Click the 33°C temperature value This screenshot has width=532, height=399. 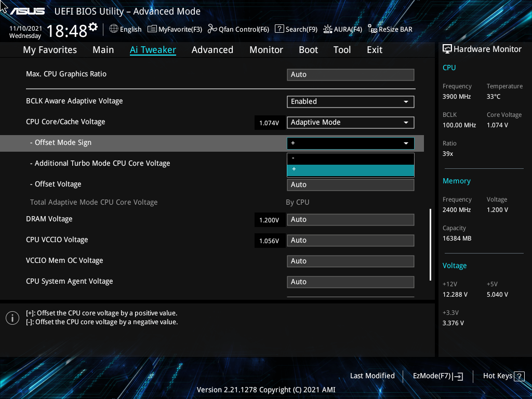(494, 97)
